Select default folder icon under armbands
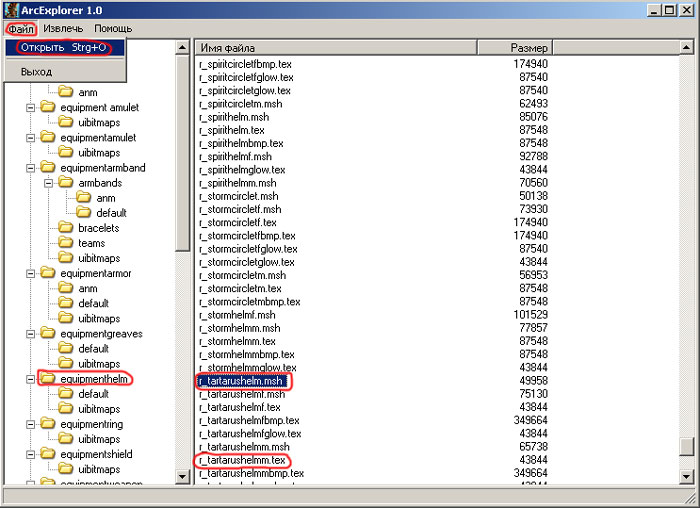 coord(83,212)
